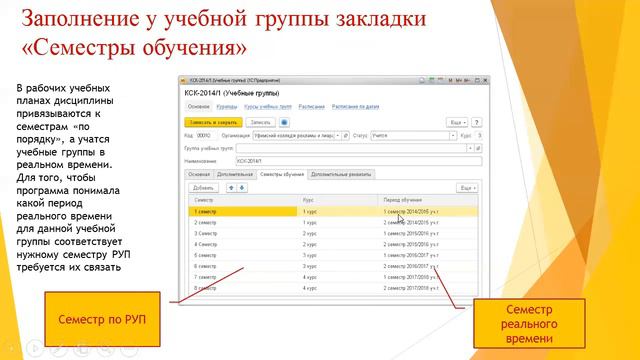Click the slideshow next-slide play icon
The image size is (640, 360).
coord(35,348)
